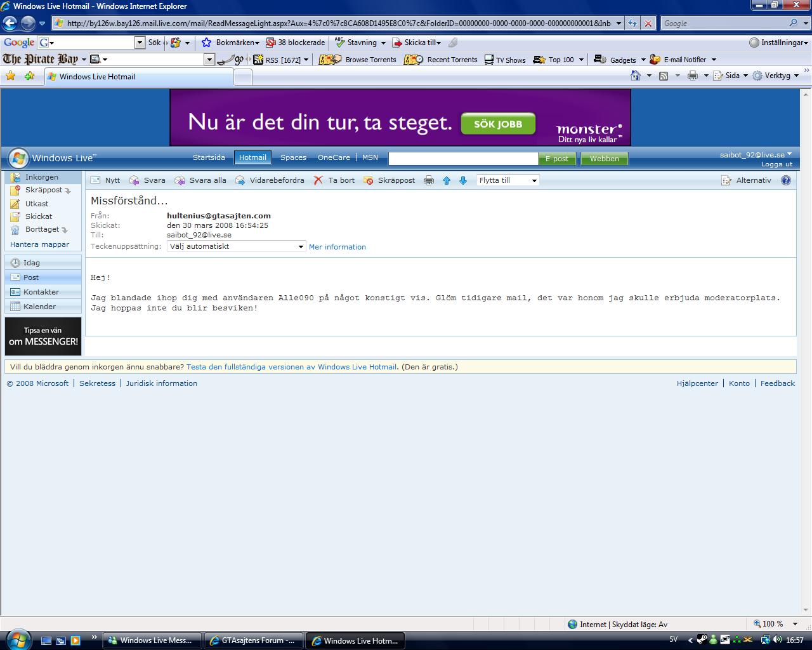Click the green E-post search button
Screen dimensions: 812x650
(x=557, y=159)
